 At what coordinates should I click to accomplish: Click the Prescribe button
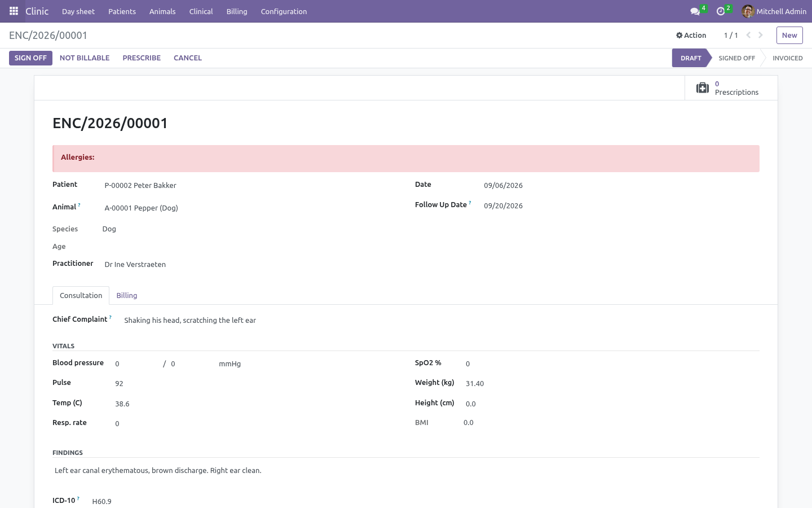[142, 58]
